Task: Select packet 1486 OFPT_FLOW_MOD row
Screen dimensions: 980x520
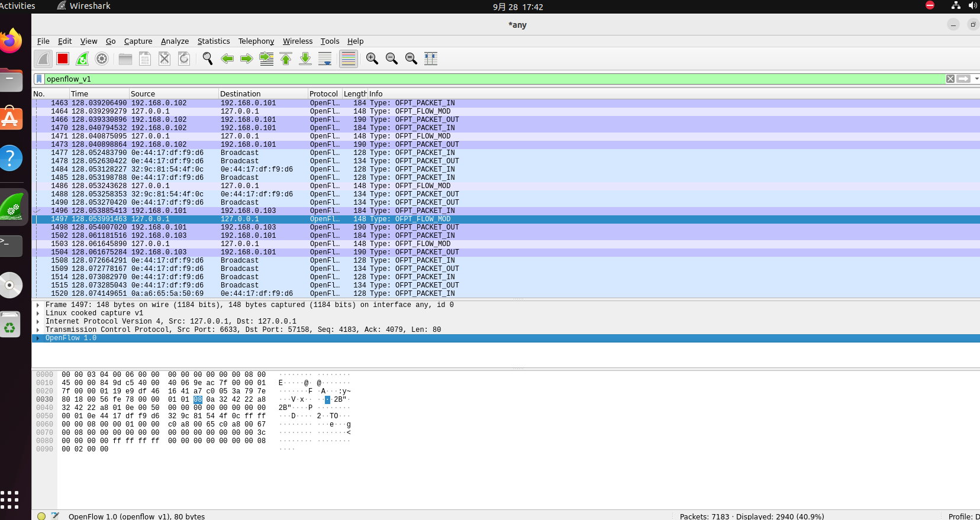Action: pyautogui.click(x=506, y=186)
